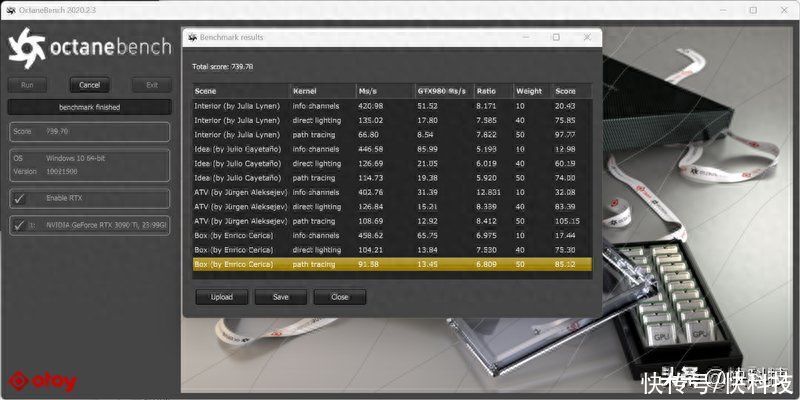The width and height of the screenshot is (800, 400).
Task: Sort by the Ms/s column header
Action: pos(386,91)
